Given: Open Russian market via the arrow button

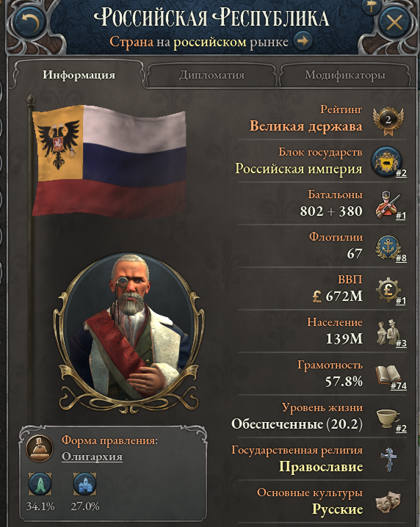Looking at the screenshot, I should pos(303,41).
